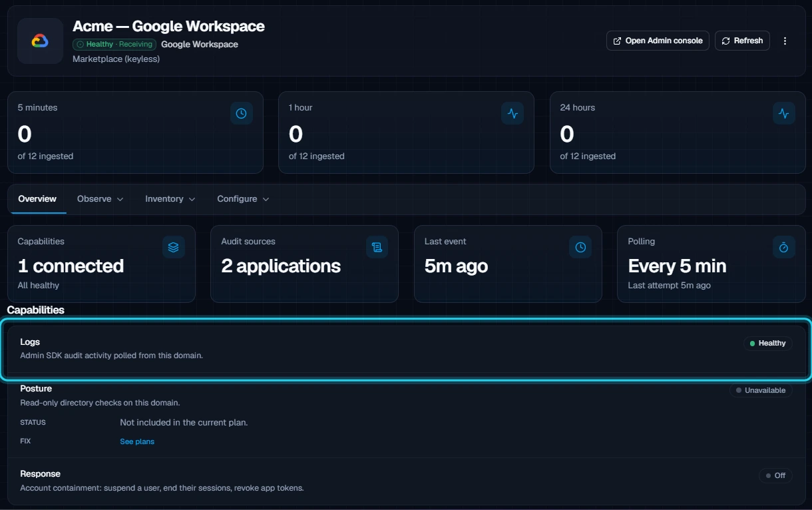Click the scroll icon on Audit sources card
The image size is (812, 510).
tap(377, 247)
